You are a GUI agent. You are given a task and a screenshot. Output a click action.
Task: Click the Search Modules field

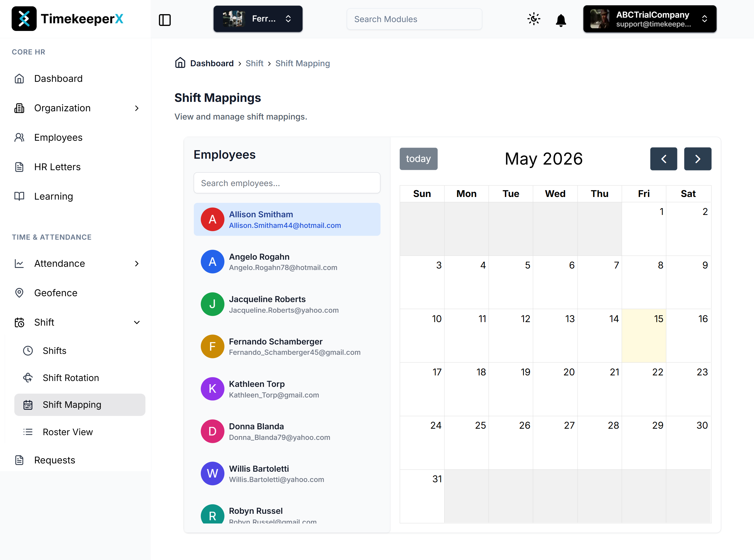(x=414, y=19)
